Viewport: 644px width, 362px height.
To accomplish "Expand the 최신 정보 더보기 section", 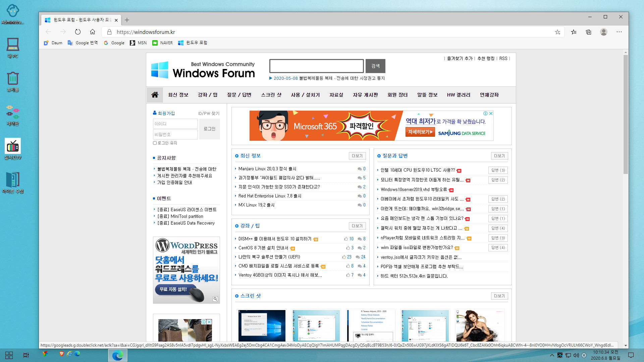I will tap(357, 156).
